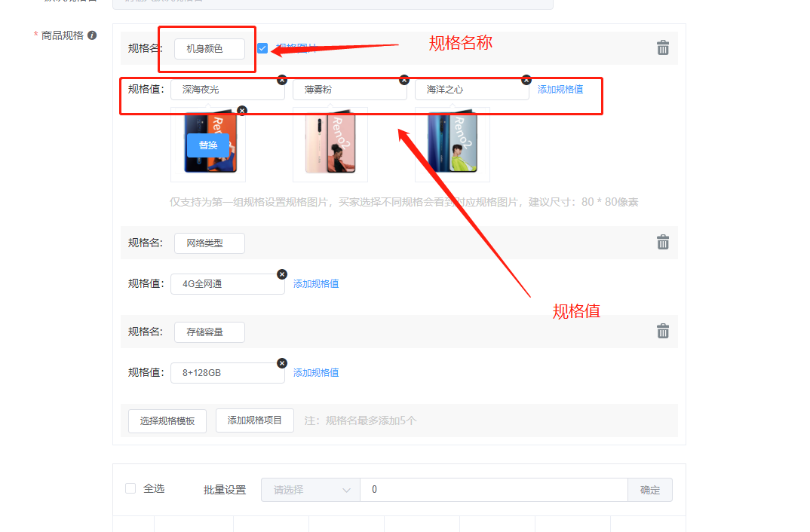Click the 确定 button for batch settings
The image size is (810, 532).
pos(650,490)
